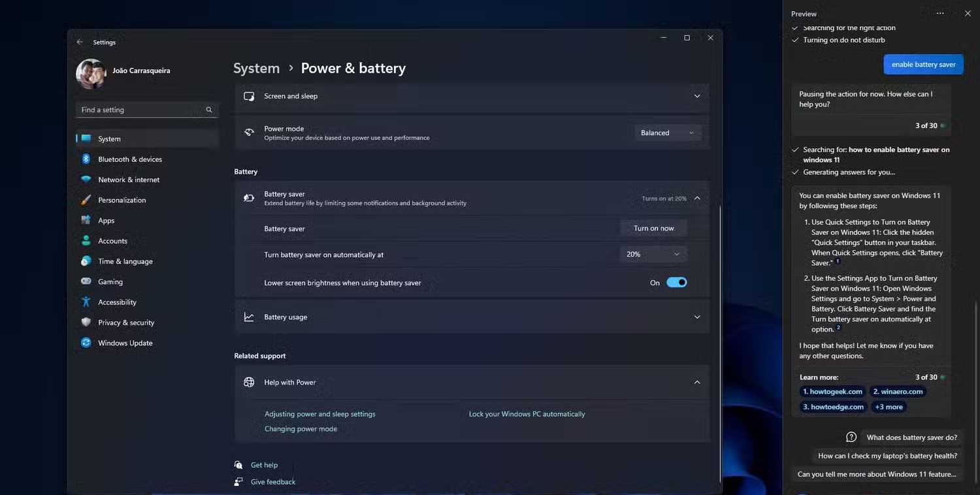Image resolution: width=980 pixels, height=495 pixels.
Task: Expand the Battery usage section
Action: [697, 317]
